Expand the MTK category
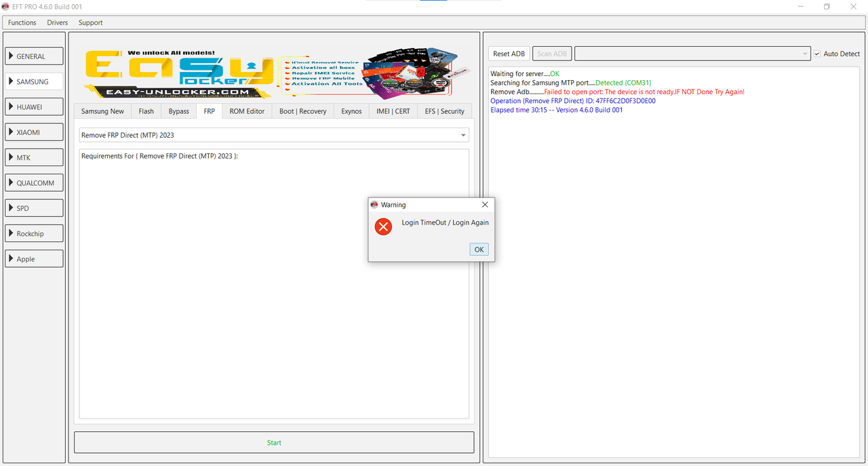This screenshot has width=868, height=466. tap(34, 157)
